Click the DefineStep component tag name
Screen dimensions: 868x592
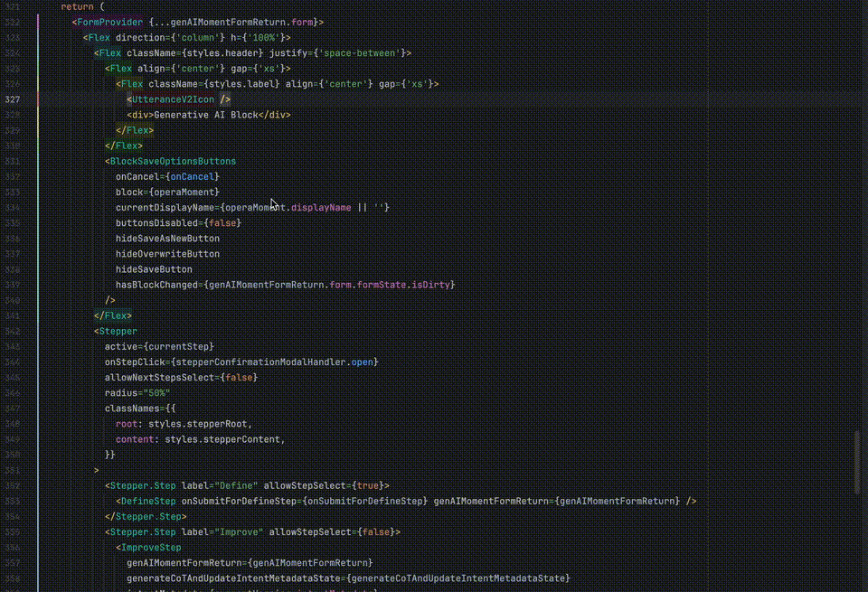point(148,502)
